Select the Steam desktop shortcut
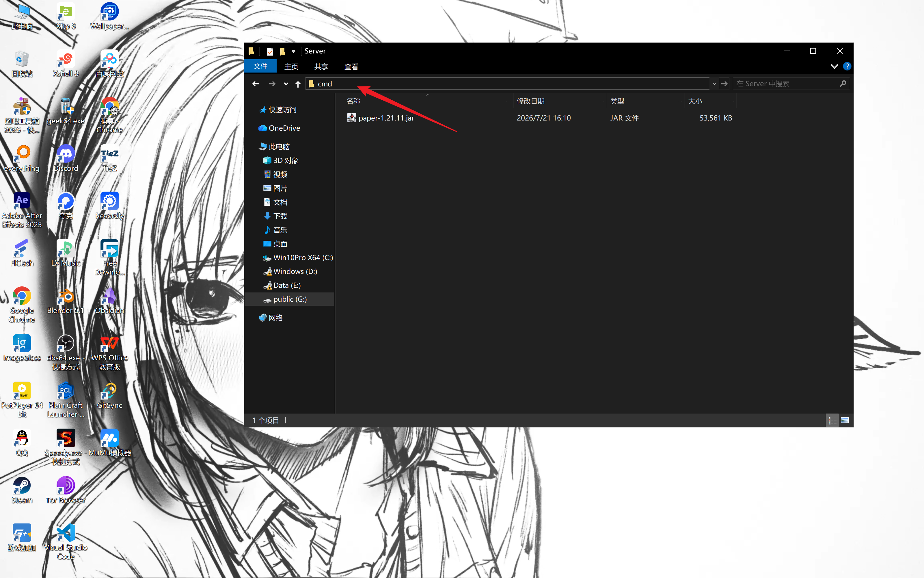 click(x=22, y=491)
